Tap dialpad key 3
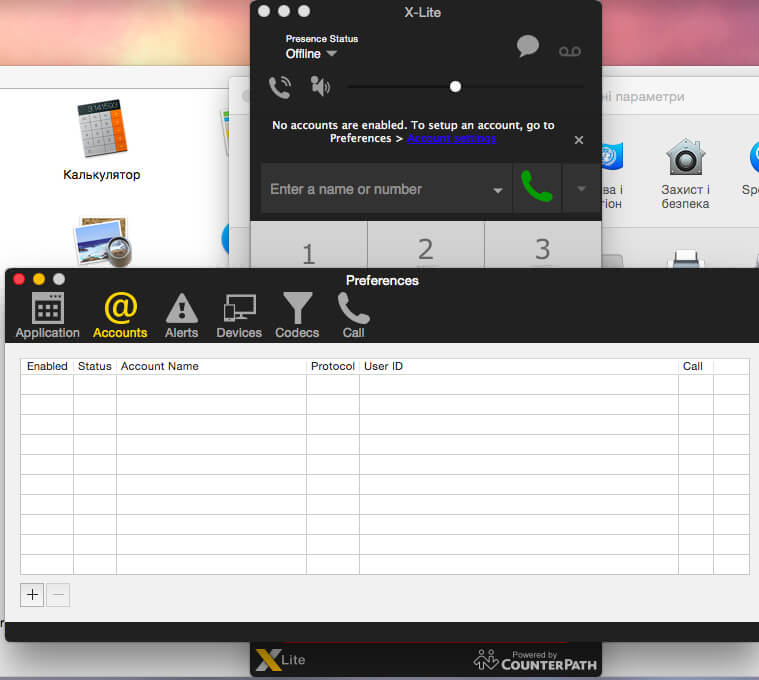This screenshot has width=759, height=680. pyautogui.click(x=543, y=245)
